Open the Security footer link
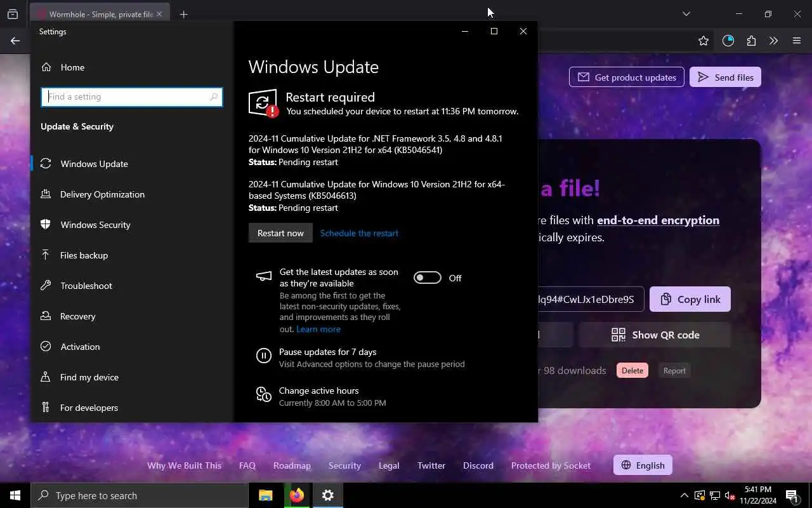The width and height of the screenshot is (812, 508). click(344, 465)
